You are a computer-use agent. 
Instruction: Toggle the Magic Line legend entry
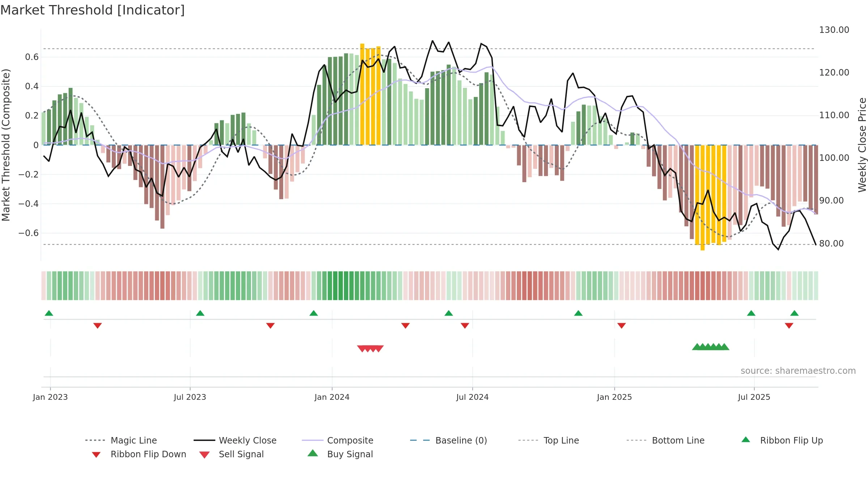click(121, 440)
